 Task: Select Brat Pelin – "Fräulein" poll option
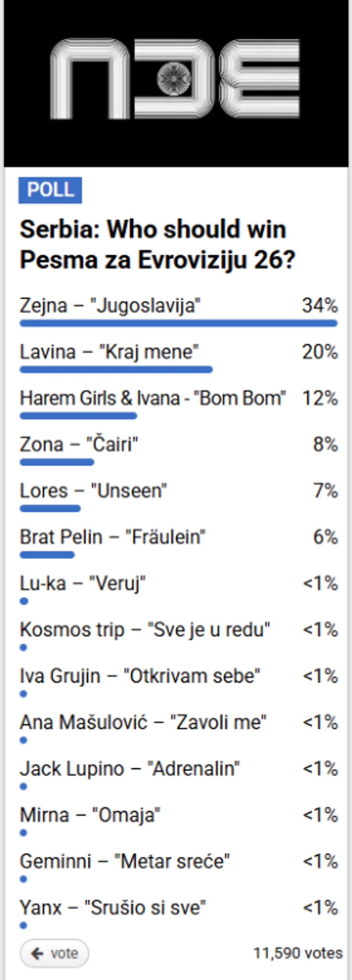pos(112,537)
